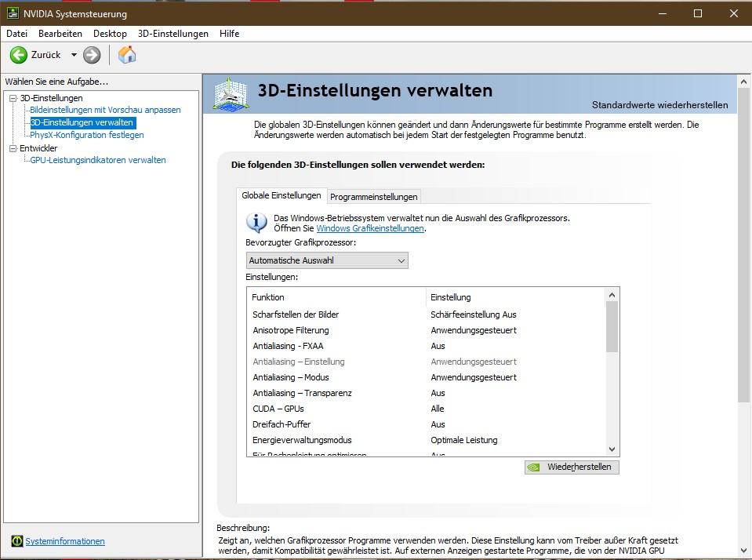The image size is (752, 560).
Task: Click the 3D-Einstellungen verwalten header icon
Action: (231, 94)
